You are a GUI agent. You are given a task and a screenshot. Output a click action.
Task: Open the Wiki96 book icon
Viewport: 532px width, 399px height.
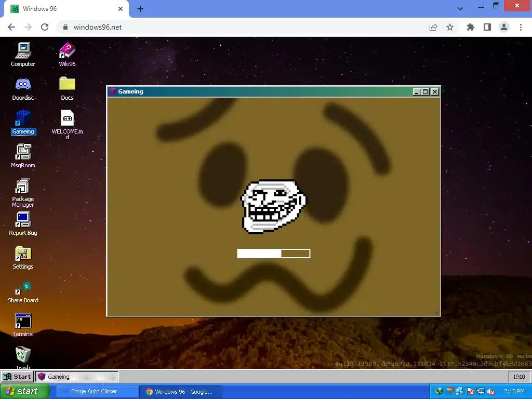[67, 54]
